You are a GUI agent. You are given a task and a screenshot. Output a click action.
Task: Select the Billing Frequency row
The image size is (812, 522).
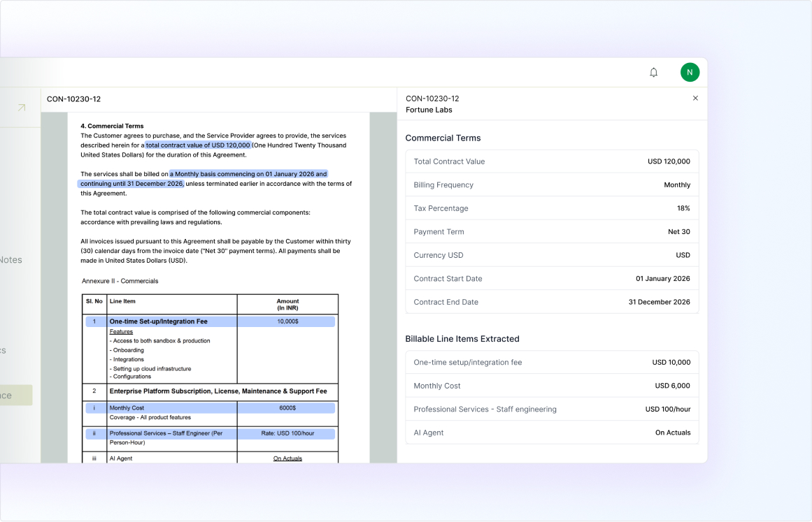click(552, 184)
